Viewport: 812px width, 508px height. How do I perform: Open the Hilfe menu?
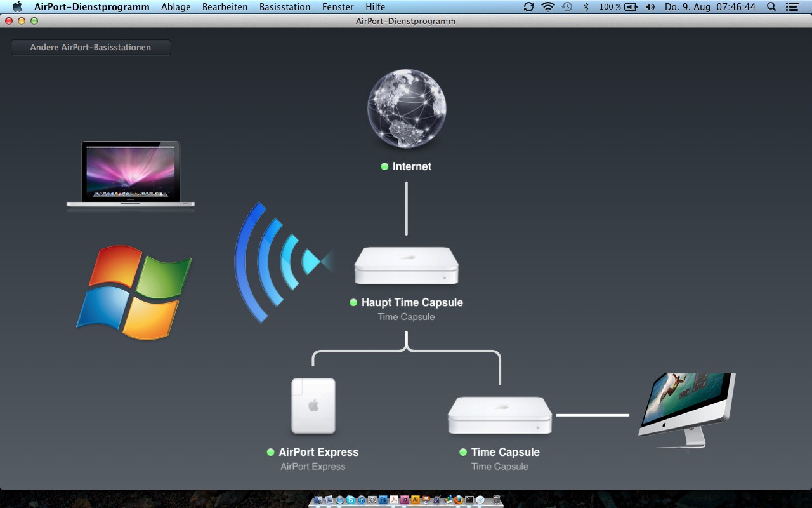tap(376, 7)
